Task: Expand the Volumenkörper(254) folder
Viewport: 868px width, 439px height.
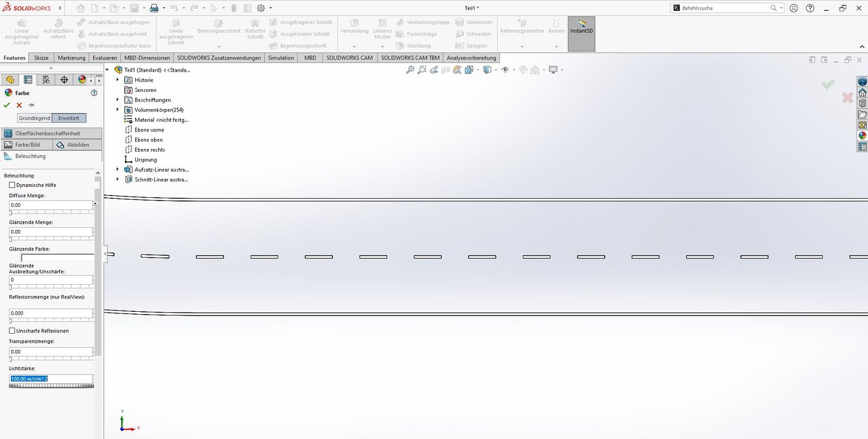Action: pyautogui.click(x=117, y=110)
